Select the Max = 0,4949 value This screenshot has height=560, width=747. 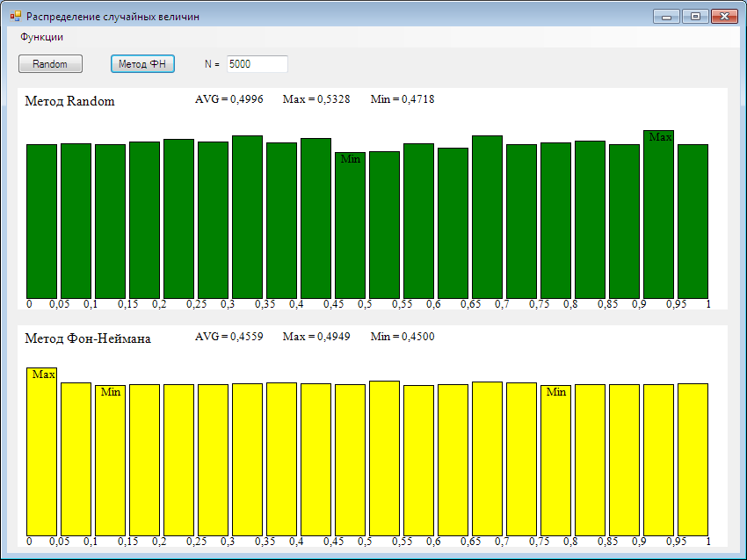316,337
